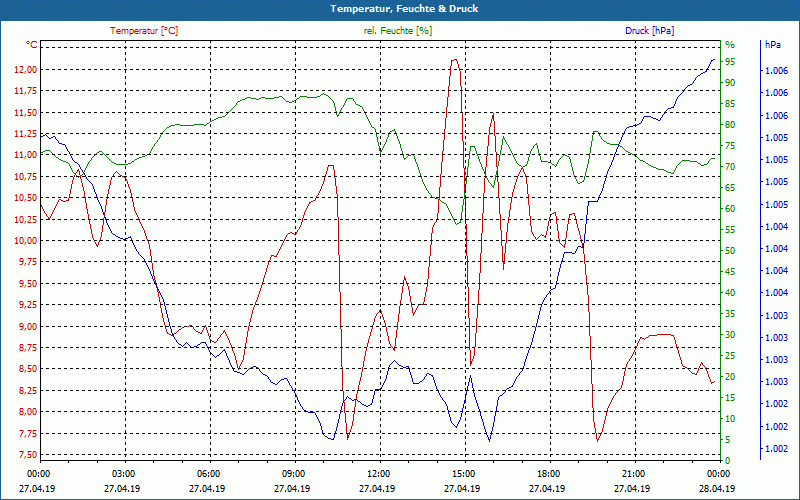
Task: Click the '7,50' temperature axis value
Action: 28,455
